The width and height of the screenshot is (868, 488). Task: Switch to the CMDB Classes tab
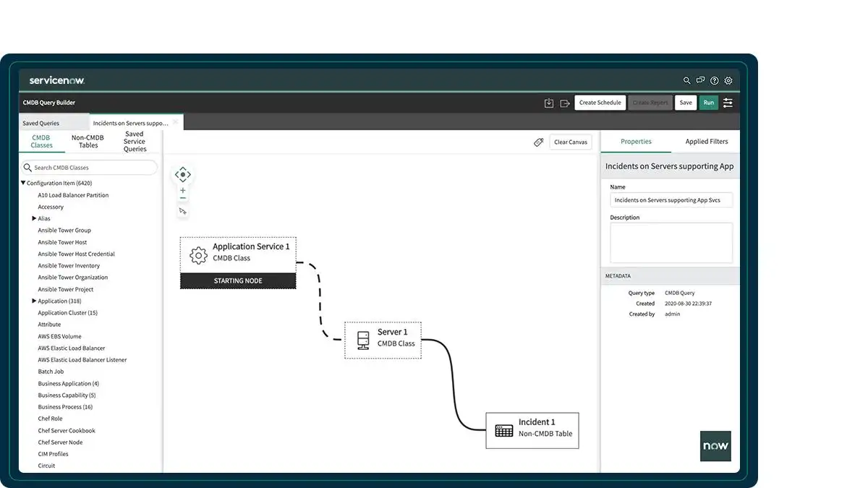click(x=41, y=142)
